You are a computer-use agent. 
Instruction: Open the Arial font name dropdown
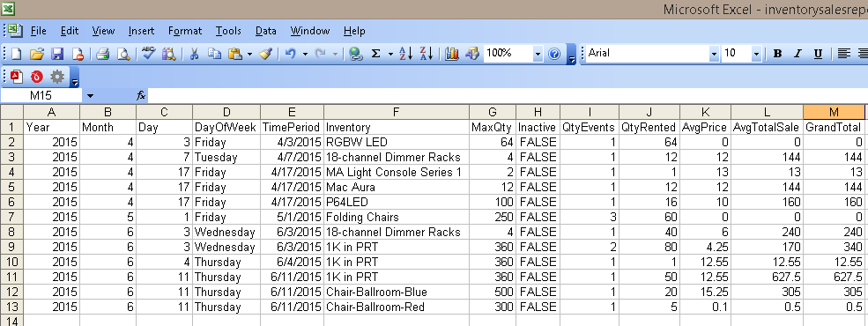[x=714, y=54]
